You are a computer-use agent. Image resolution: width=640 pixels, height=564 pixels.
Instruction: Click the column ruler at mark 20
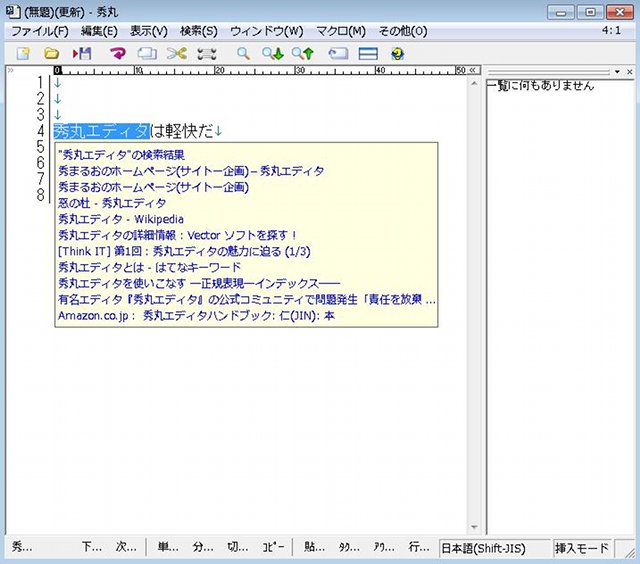tap(219, 70)
